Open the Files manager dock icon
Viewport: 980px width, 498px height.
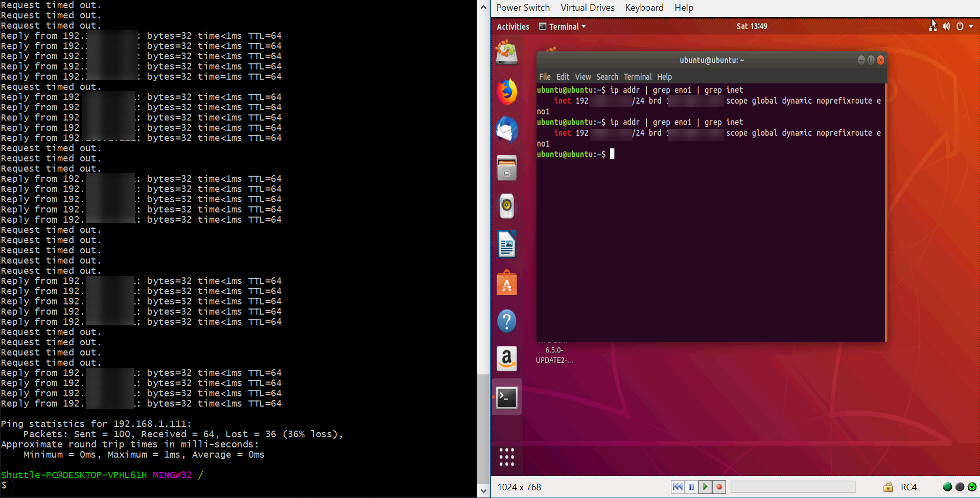pyautogui.click(x=506, y=168)
